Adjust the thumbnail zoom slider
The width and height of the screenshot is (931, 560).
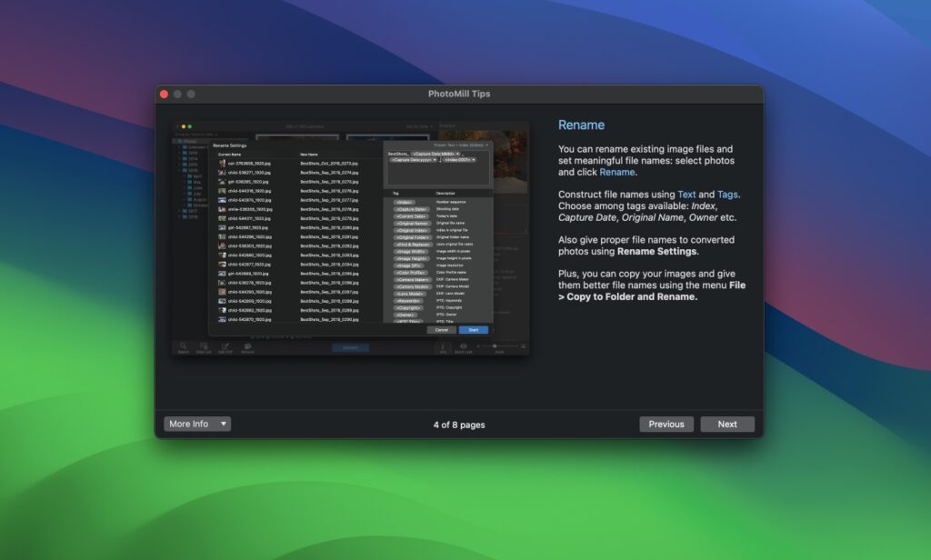(x=496, y=346)
